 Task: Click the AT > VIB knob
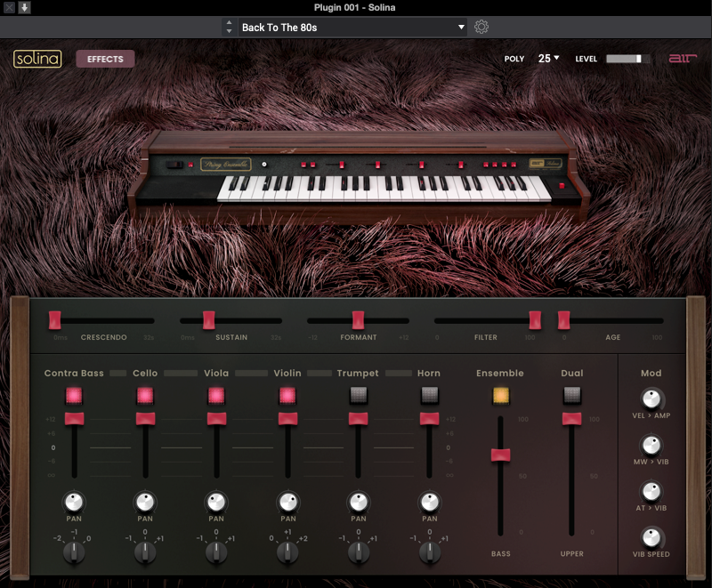click(651, 491)
